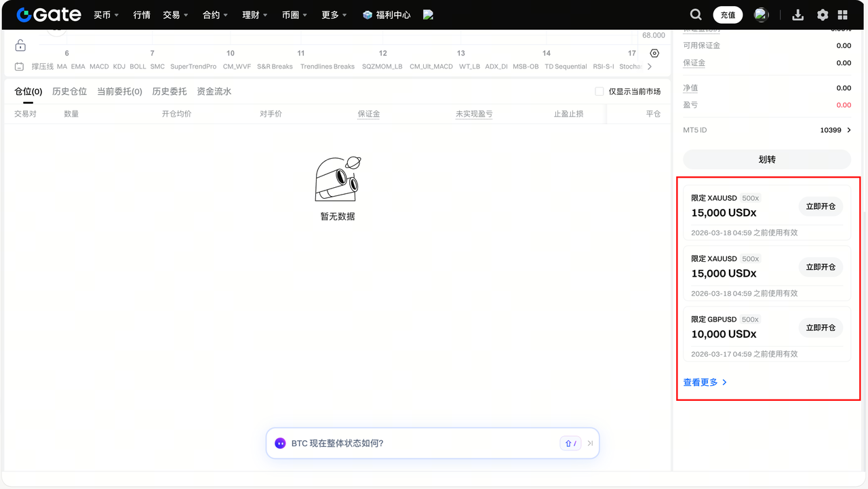Collapse the AI assistant bar arrow
The height and width of the screenshot is (489, 868).
[590, 444]
